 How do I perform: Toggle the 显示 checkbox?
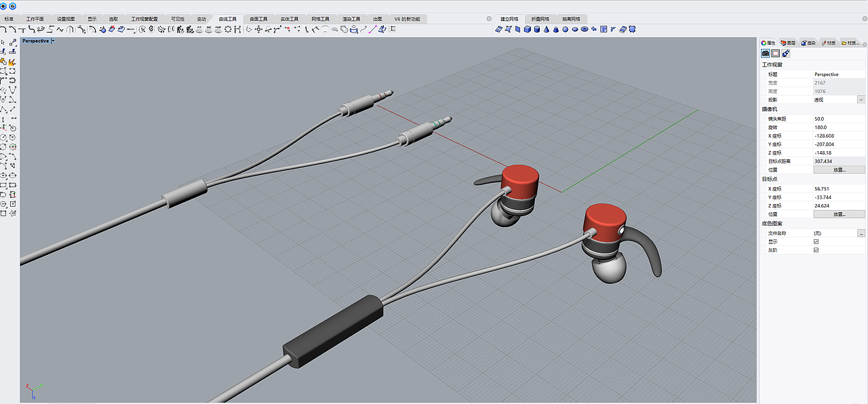pos(816,241)
